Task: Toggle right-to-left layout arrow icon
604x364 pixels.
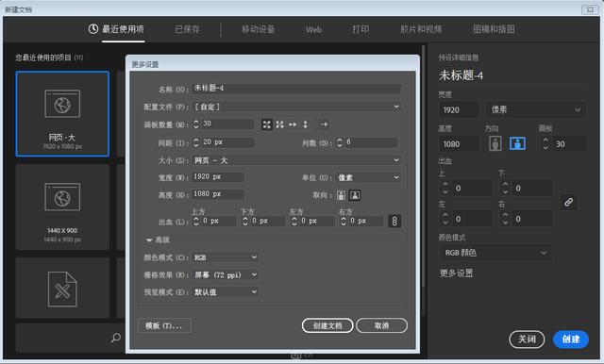Action: [324, 124]
